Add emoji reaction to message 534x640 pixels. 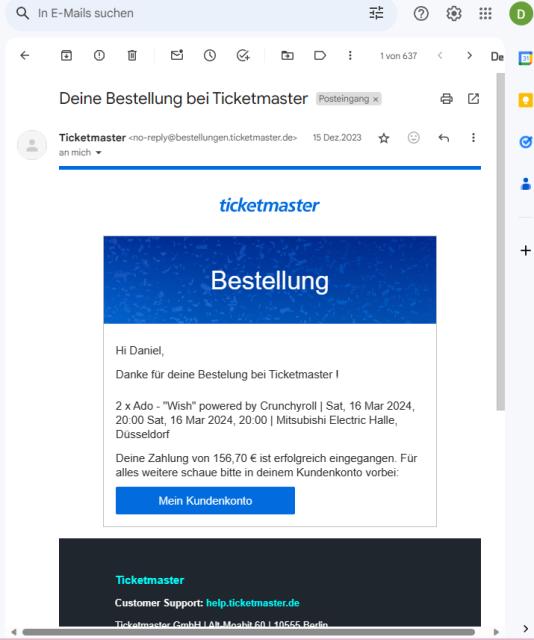[x=414, y=138]
